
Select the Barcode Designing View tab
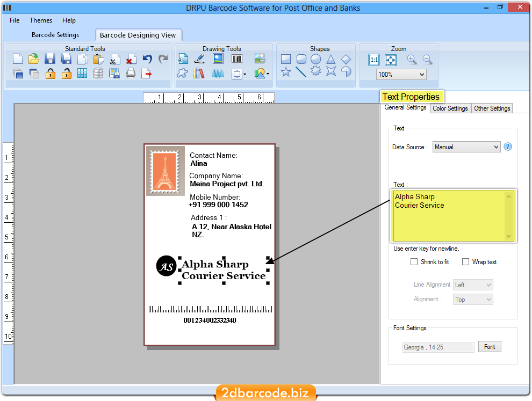(138, 35)
